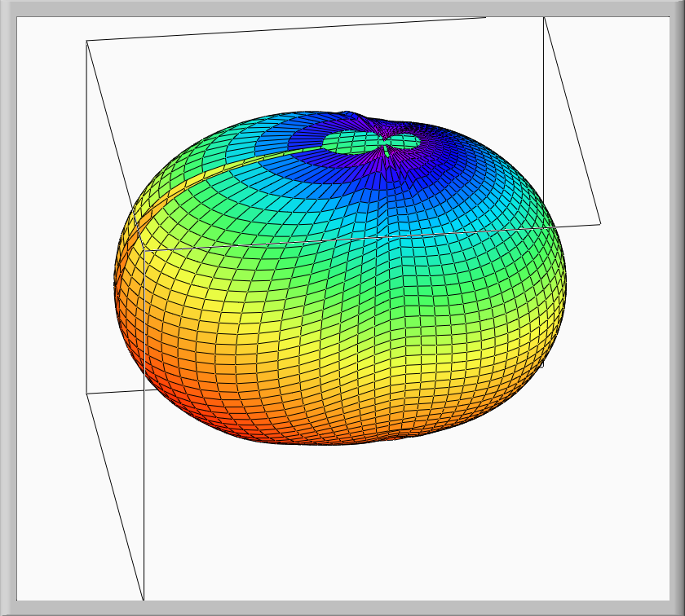Click the bounding box's lower-left corner vertex

(86, 394)
